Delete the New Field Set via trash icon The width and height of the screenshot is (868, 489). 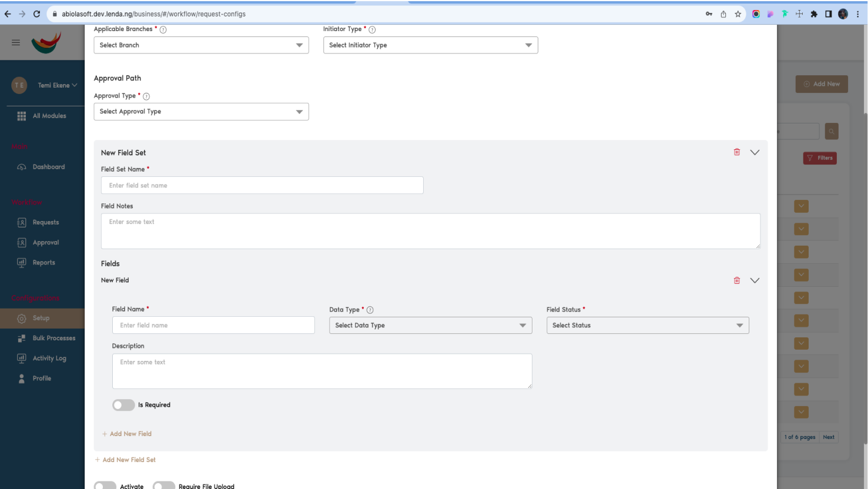coord(736,152)
